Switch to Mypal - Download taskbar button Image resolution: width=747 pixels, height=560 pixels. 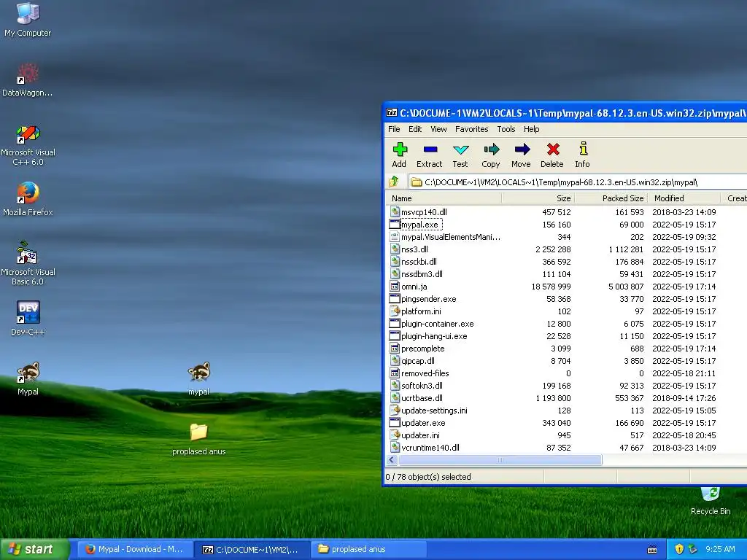(135, 549)
